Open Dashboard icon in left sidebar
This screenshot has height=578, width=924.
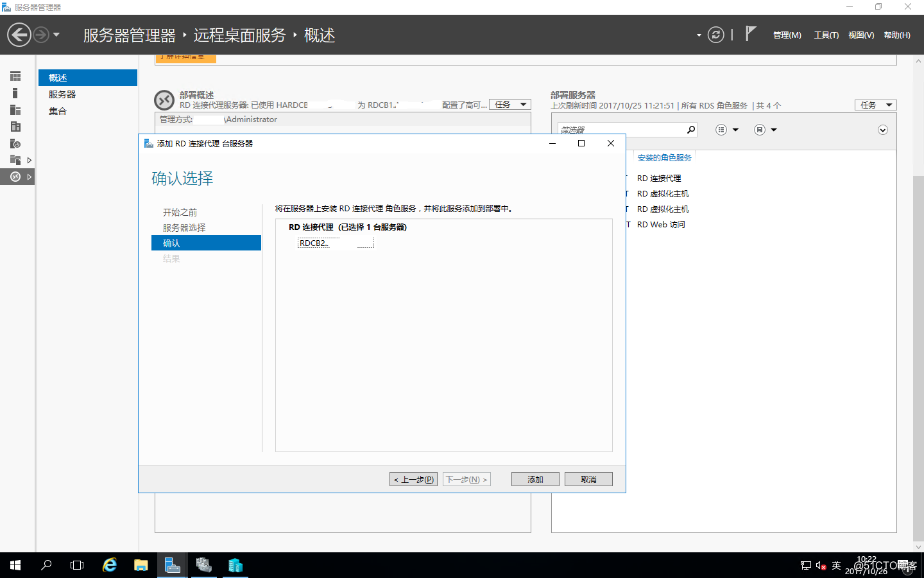click(x=15, y=76)
